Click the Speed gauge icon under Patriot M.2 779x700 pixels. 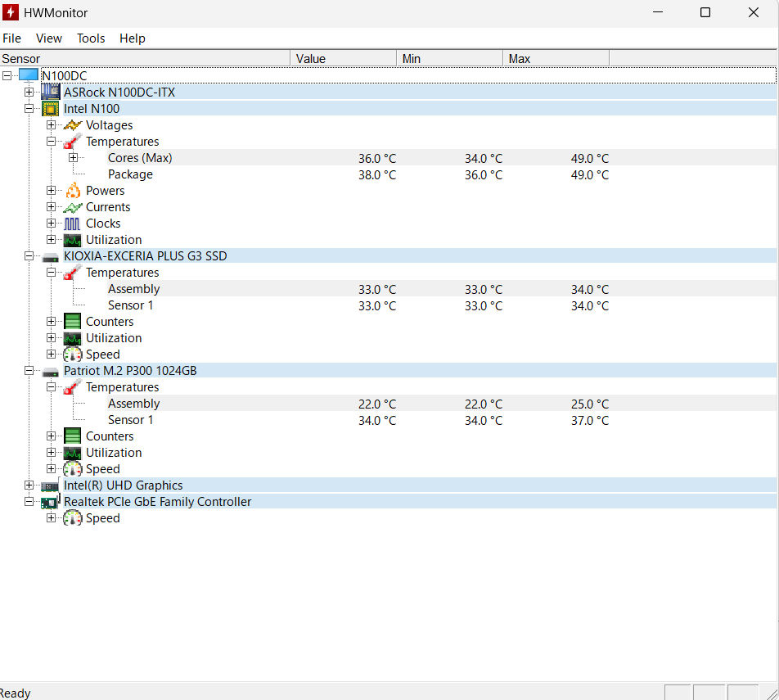(73, 469)
